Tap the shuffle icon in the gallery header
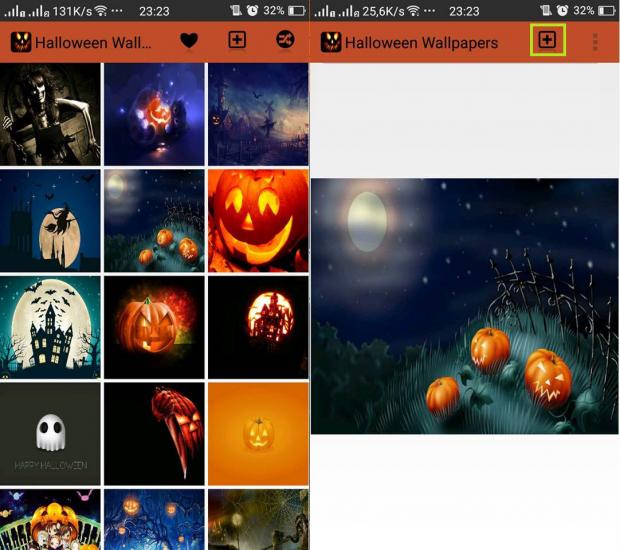The image size is (620, 550). [x=285, y=41]
